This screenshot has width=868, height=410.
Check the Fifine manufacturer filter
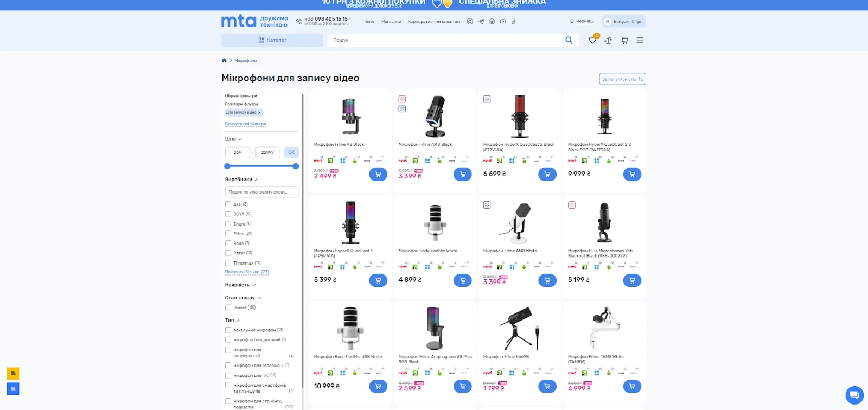pyautogui.click(x=228, y=234)
